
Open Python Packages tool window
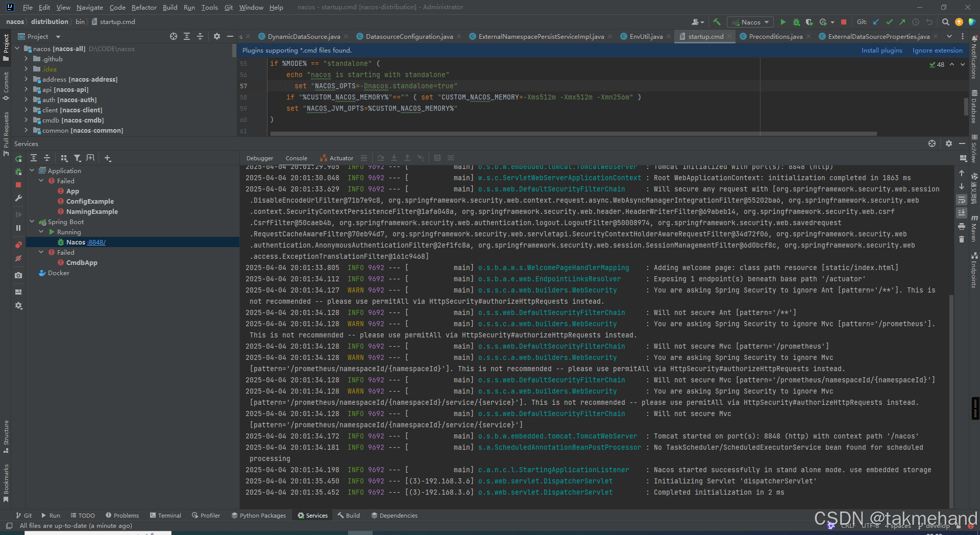tap(258, 516)
